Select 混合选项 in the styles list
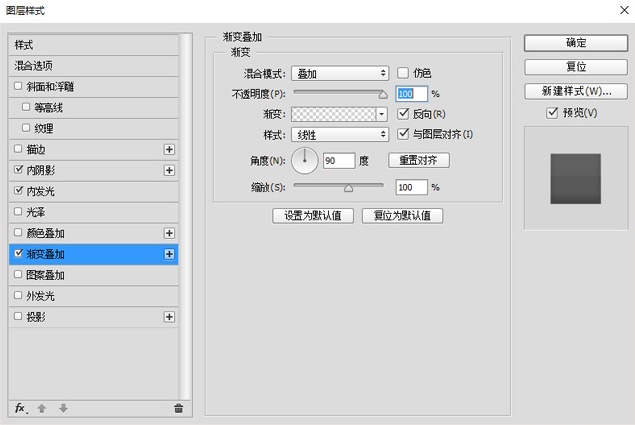 pyautogui.click(x=94, y=66)
